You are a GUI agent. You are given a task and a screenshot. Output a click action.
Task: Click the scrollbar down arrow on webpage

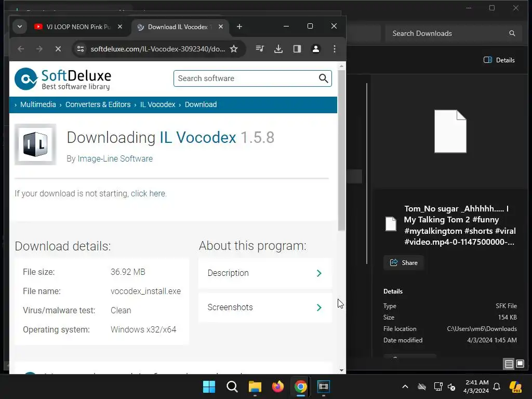click(341, 370)
